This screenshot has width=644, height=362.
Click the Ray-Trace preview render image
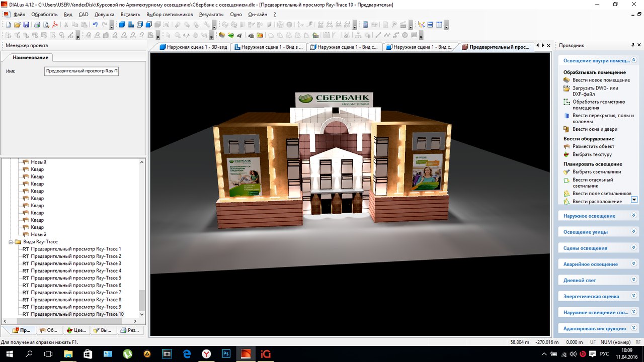click(350, 194)
